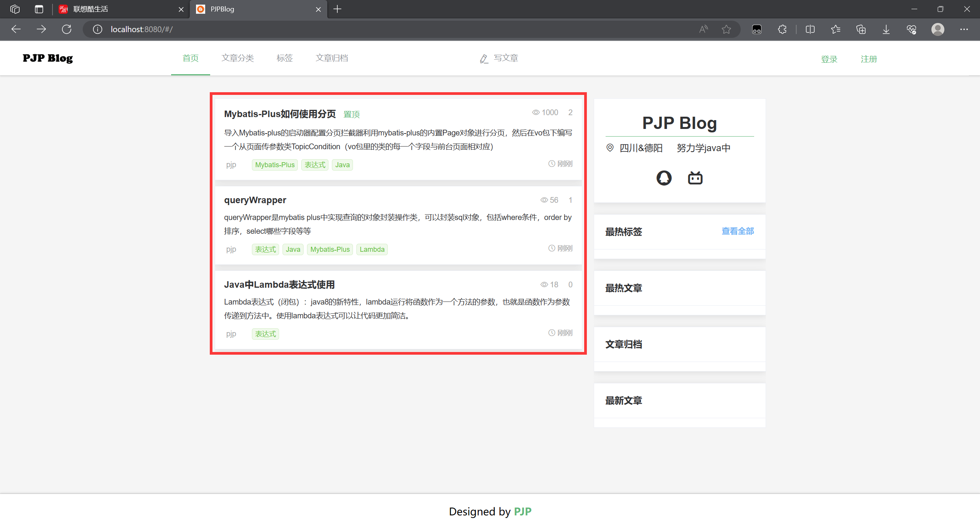Open the 文章分类 navigation tab
Viewport: 980px width, 528px height.
237,58
